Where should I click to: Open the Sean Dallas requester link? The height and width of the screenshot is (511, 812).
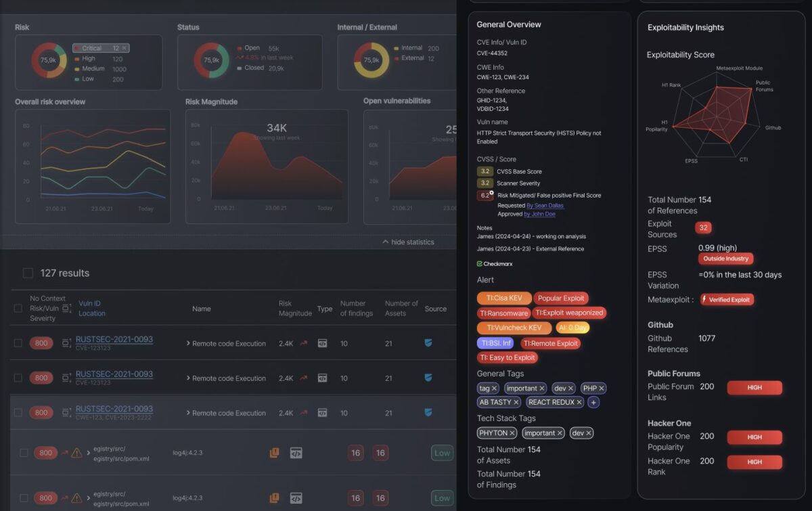pyautogui.click(x=545, y=205)
